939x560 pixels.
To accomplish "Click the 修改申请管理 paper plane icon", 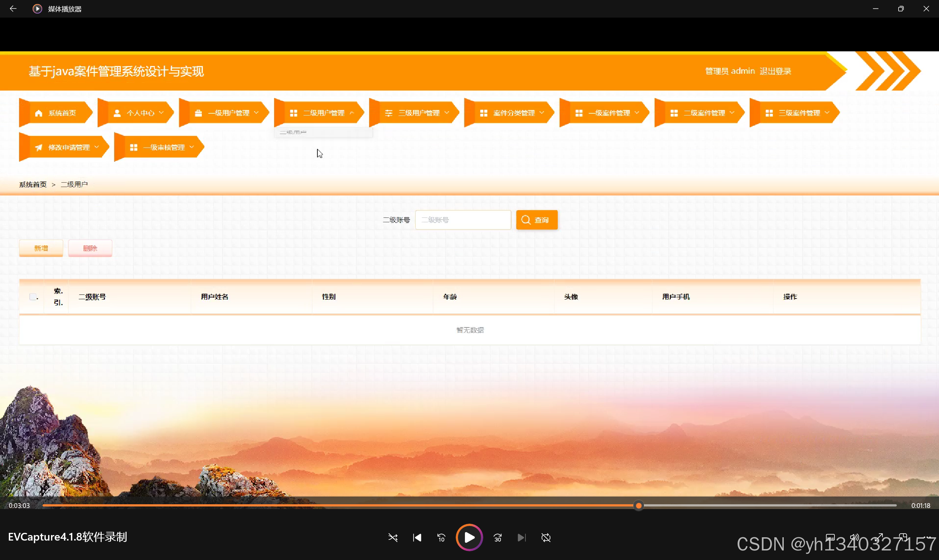I will (x=39, y=147).
